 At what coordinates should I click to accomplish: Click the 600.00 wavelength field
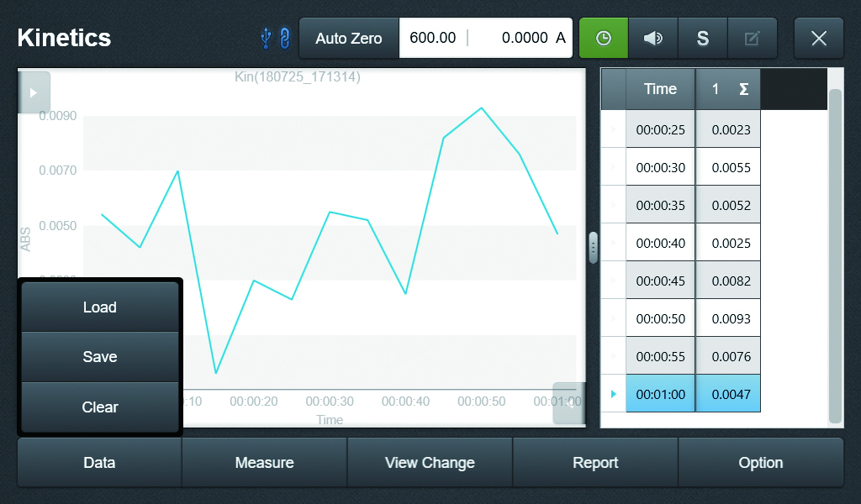point(433,38)
